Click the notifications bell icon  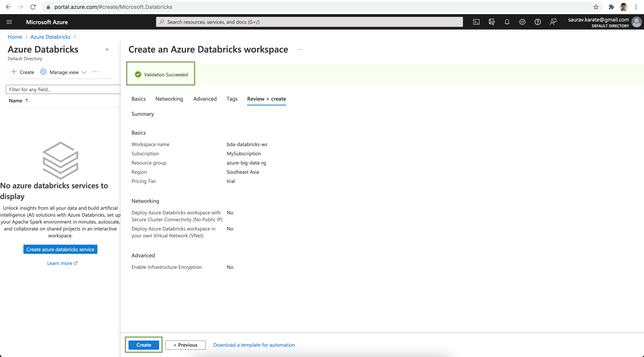point(506,22)
